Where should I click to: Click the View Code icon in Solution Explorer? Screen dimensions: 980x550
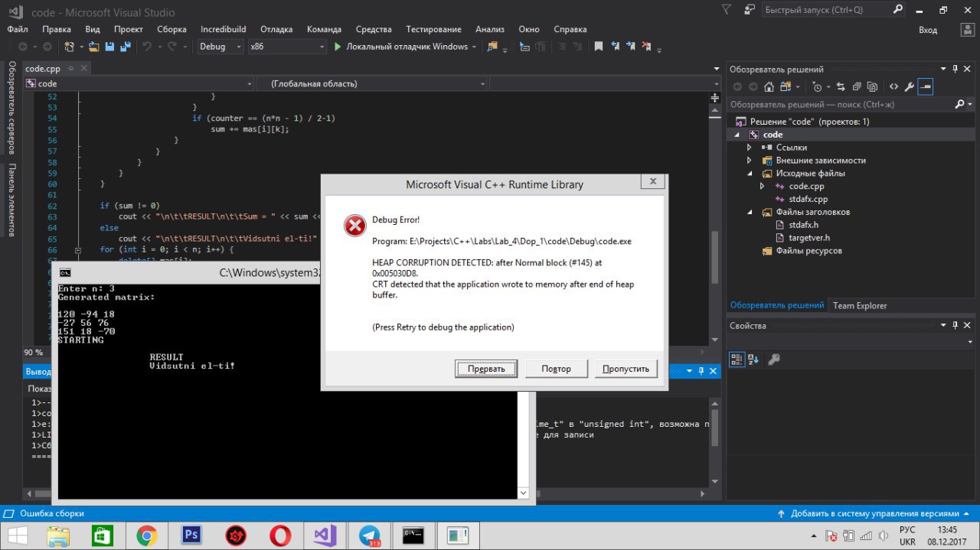click(x=893, y=86)
